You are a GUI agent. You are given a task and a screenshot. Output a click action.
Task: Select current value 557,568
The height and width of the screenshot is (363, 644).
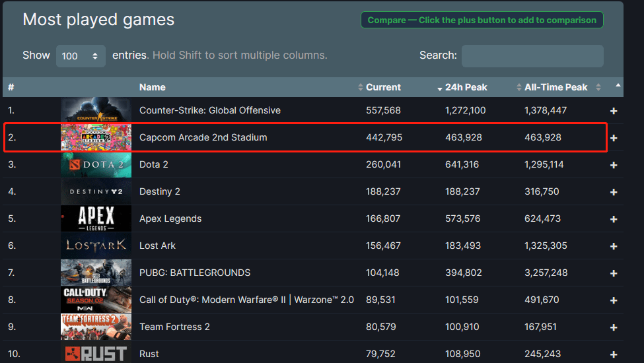(x=383, y=110)
